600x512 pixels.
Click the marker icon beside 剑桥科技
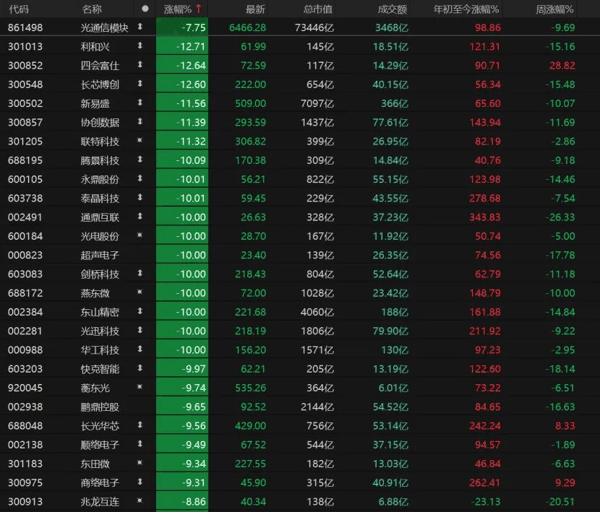click(140, 273)
